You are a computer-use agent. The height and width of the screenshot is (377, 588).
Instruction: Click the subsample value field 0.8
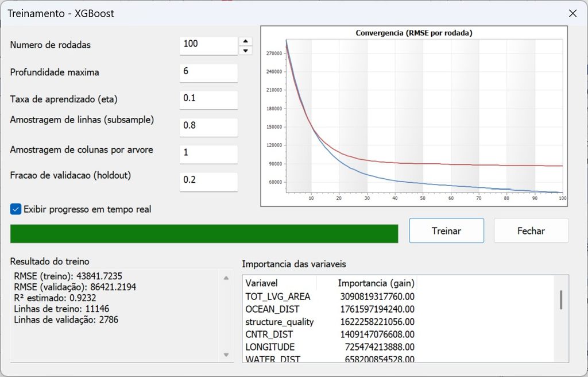(208, 127)
